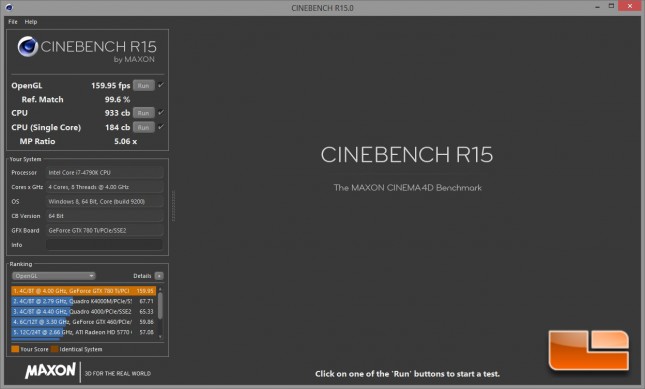Run the CPU benchmark test
This screenshot has width=645, height=389.
[144, 113]
